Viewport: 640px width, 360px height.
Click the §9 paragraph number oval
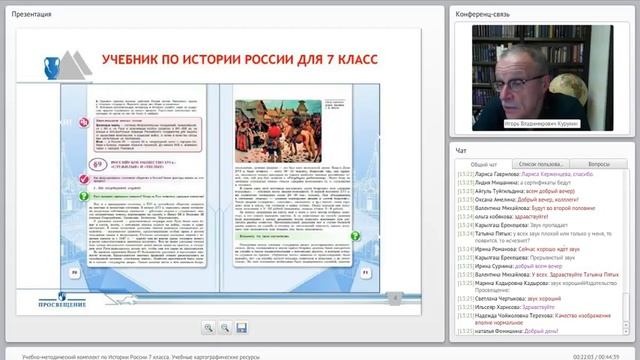point(98,164)
